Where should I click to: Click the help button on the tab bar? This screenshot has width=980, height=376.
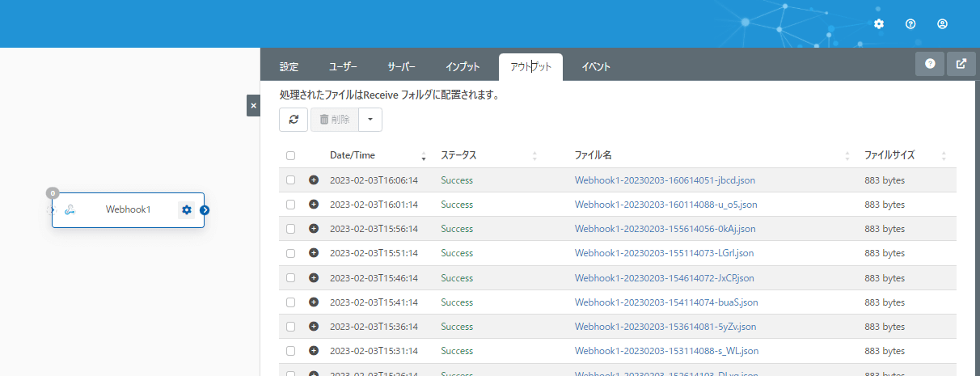930,64
